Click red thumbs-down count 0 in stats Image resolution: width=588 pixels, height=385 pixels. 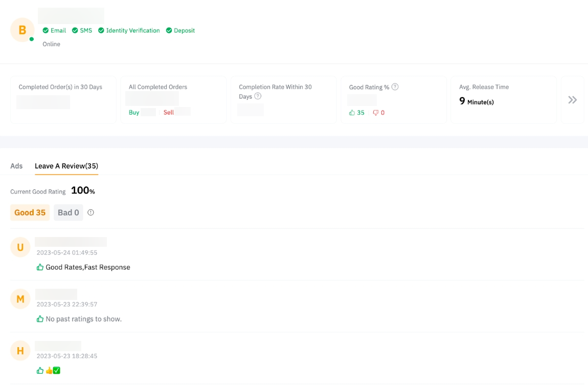(379, 113)
